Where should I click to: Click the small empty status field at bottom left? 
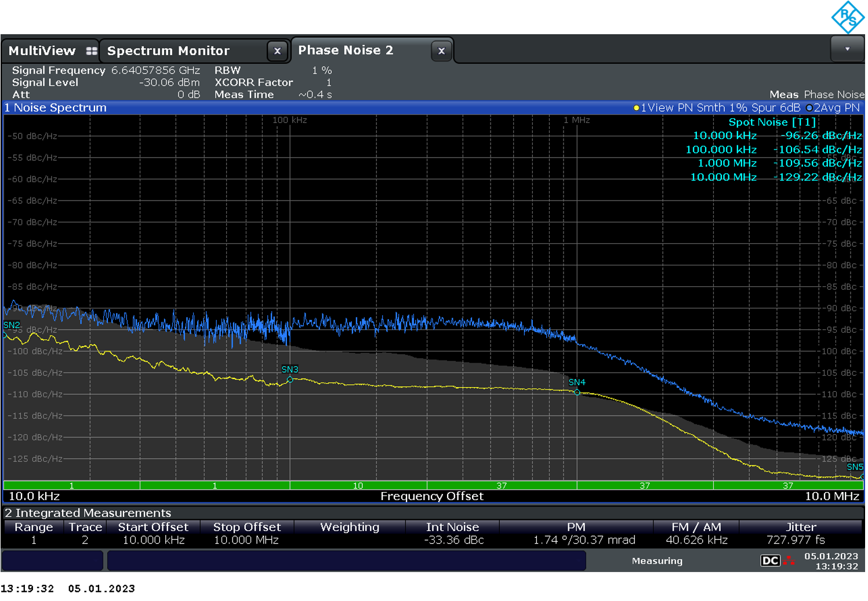(52, 561)
